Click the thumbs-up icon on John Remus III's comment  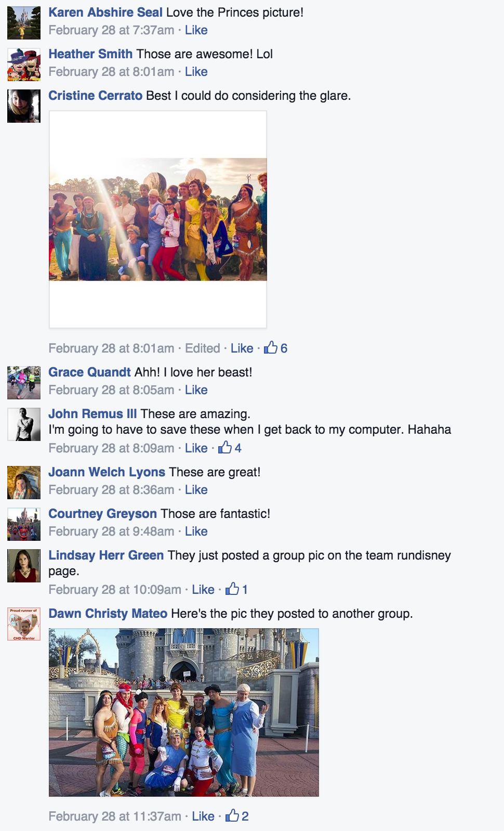(x=225, y=447)
